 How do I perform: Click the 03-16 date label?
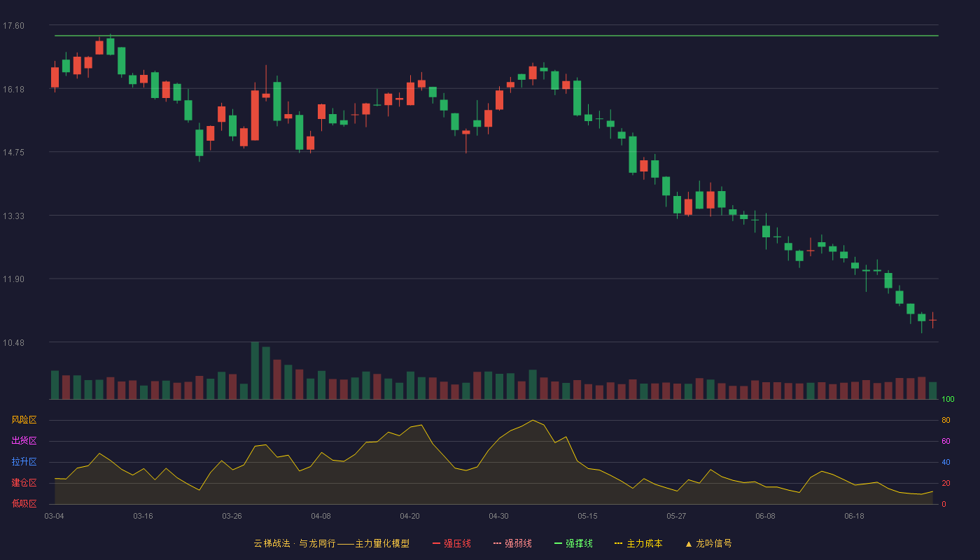coord(143,516)
